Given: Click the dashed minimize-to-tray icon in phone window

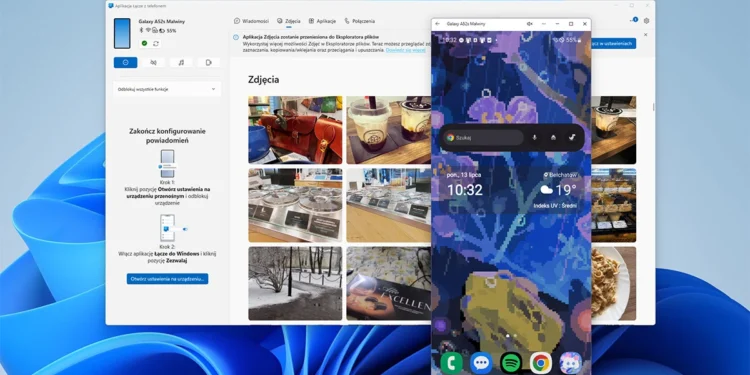Looking at the screenshot, I should 543,24.
